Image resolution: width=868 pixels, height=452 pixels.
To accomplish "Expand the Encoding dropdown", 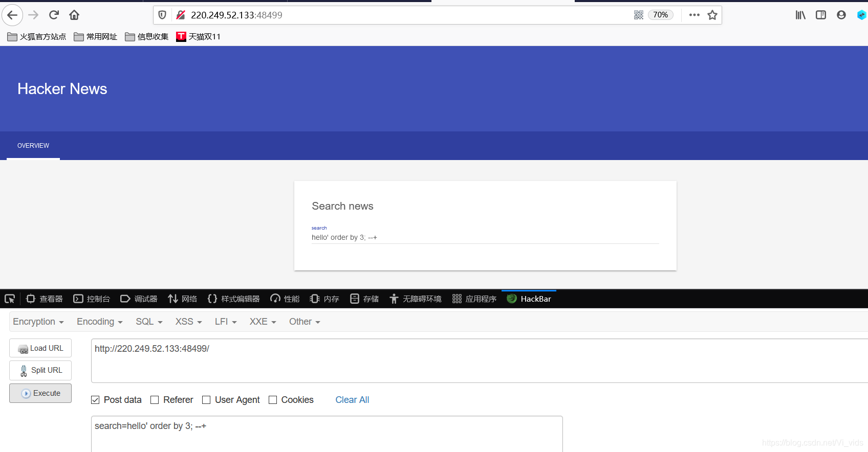I will pos(100,322).
